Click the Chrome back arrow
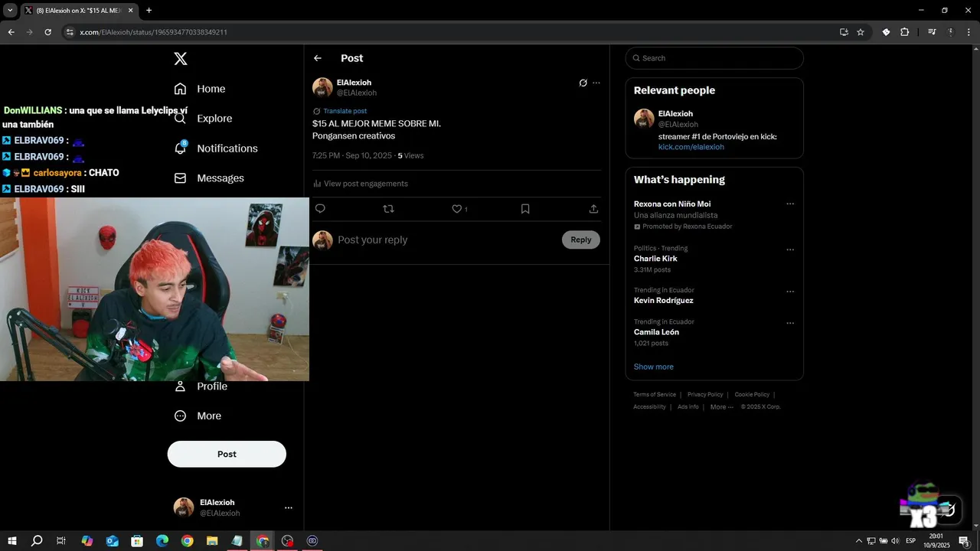 [x=11, y=32]
